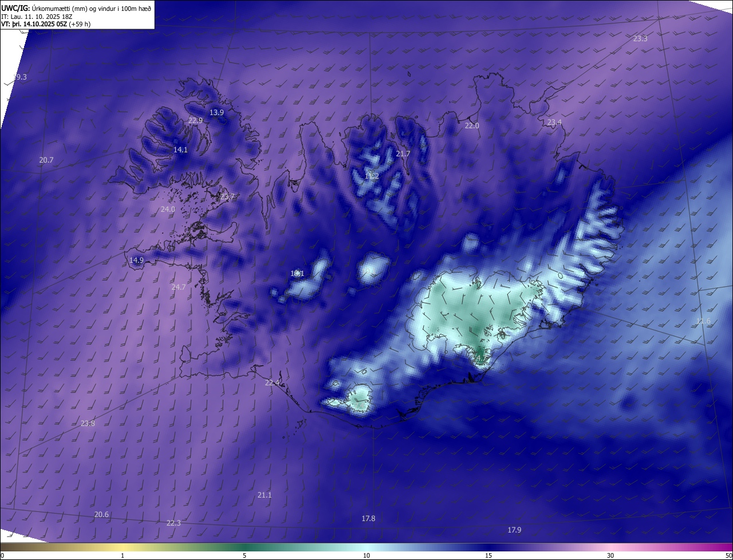The image size is (733, 560).
Task: Click the 21.1 value south of Iceland
Action: click(265, 495)
